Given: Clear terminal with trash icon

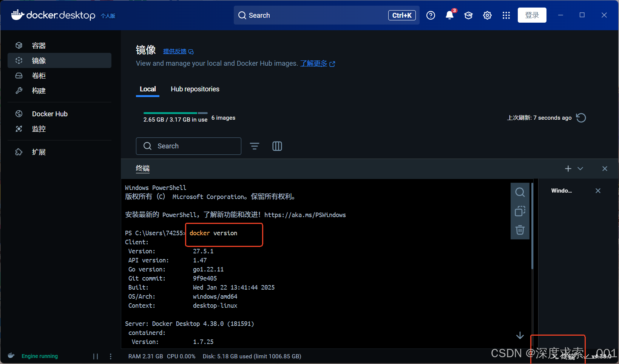Looking at the screenshot, I should pyautogui.click(x=520, y=230).
